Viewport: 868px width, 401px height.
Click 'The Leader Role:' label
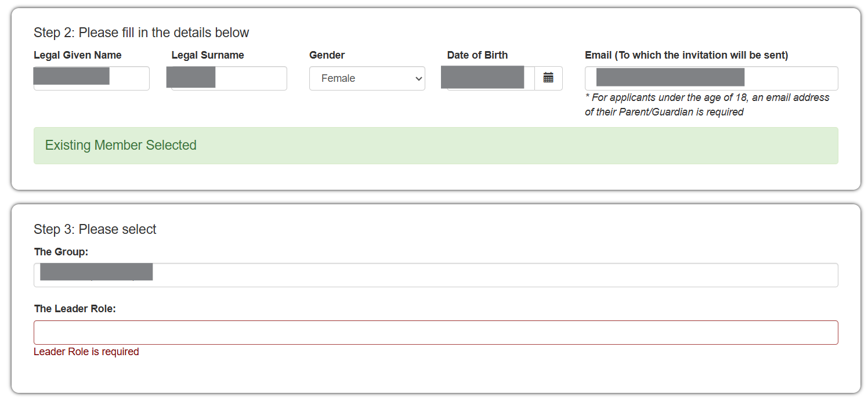coord(75,309)
